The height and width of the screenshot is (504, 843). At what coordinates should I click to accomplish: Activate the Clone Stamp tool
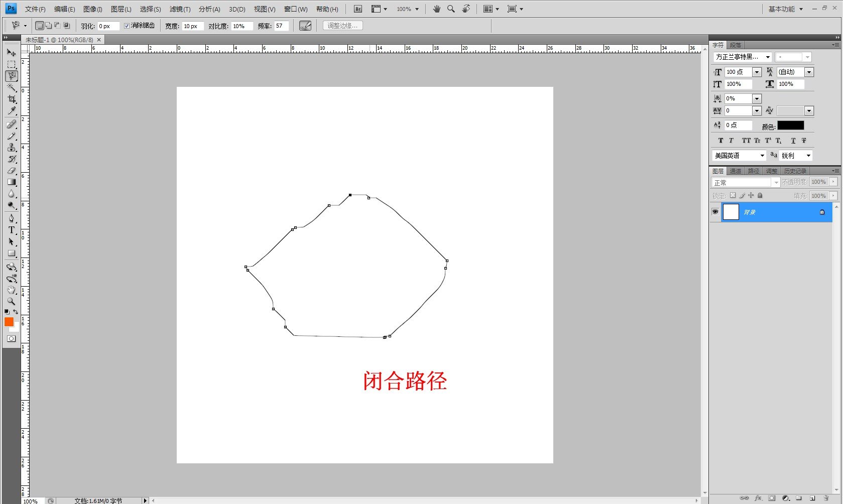coord(11,148)
